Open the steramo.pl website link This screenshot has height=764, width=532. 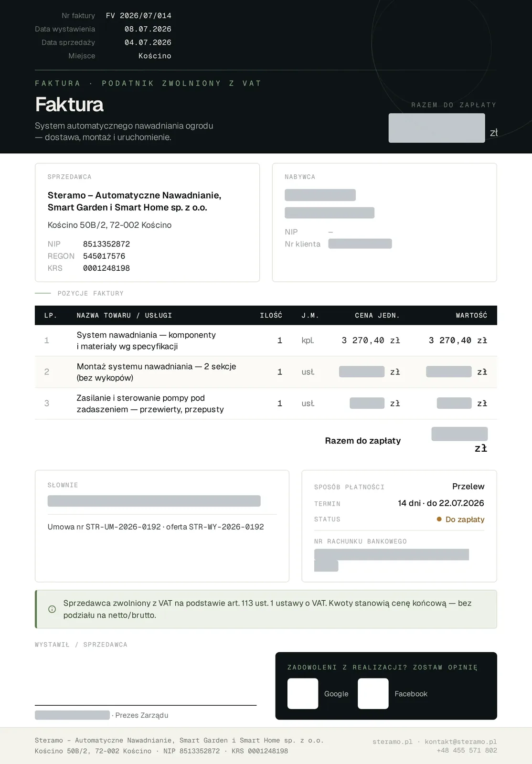[x=393, y=742]
